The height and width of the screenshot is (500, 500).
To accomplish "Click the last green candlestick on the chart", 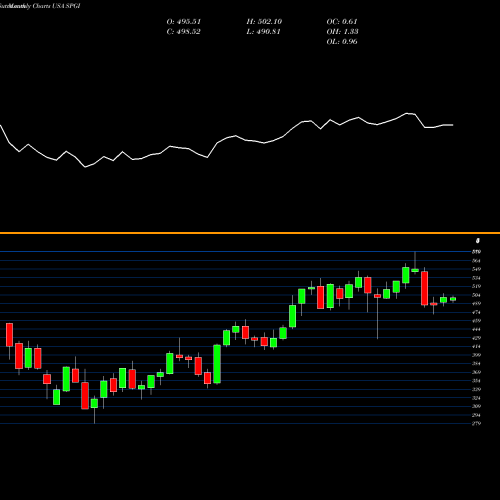I will click(x=453, y=299).
